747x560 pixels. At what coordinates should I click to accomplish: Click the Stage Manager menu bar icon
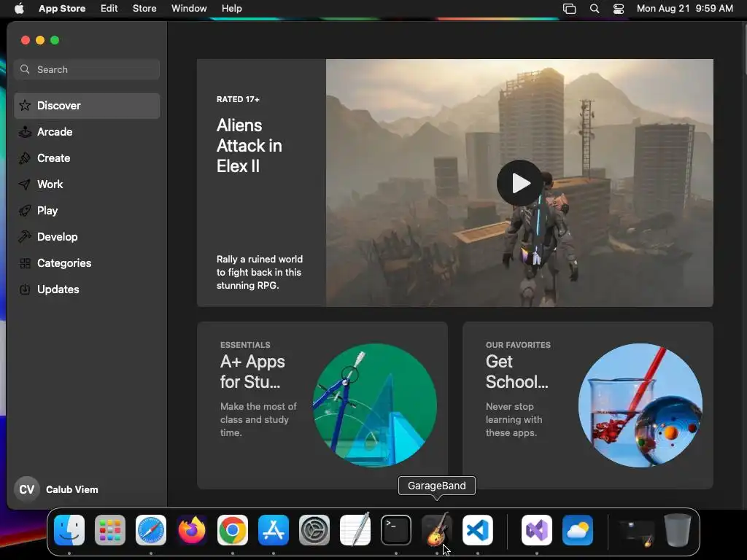click(569, 9)
